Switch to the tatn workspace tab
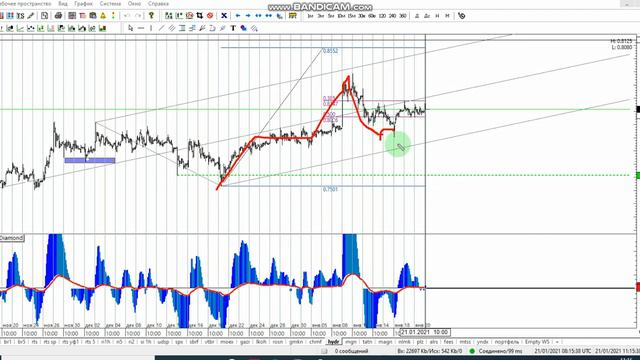The image size is (640, 360). [x=367, y=342]
